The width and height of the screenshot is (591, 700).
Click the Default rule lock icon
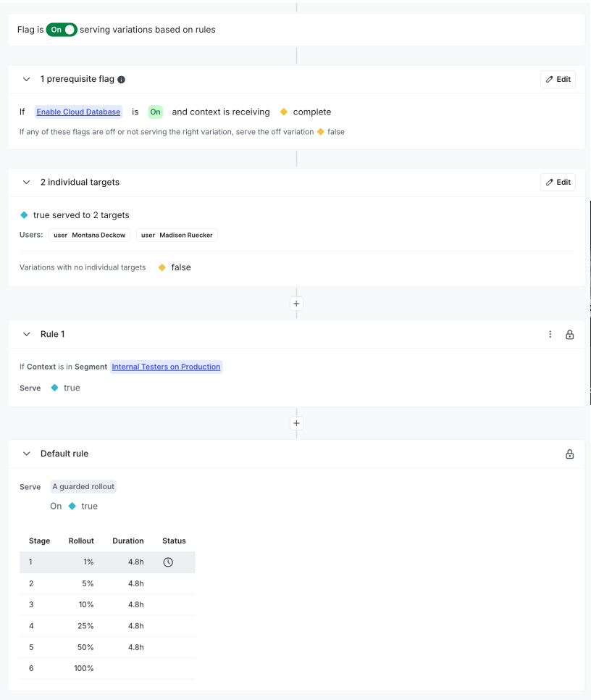(570, 454)
